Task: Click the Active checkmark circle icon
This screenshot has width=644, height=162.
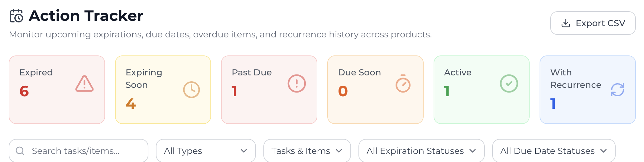Action: [509, 83]
